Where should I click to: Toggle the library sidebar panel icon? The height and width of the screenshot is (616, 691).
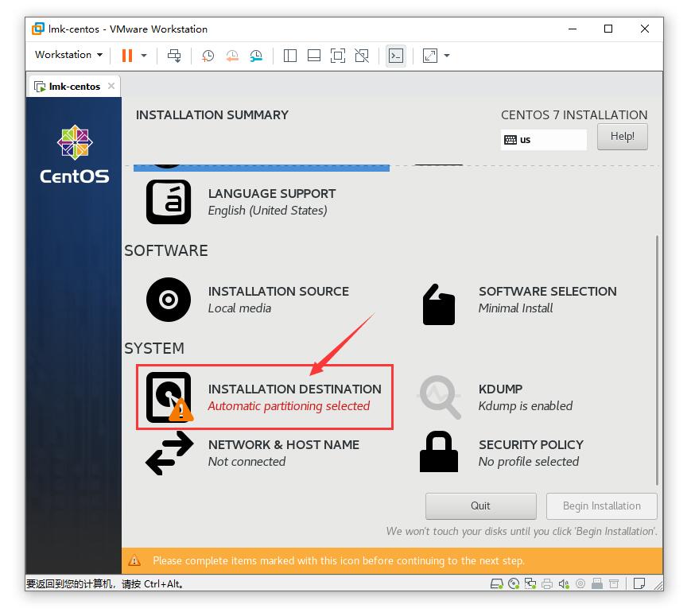click(290, 56)
